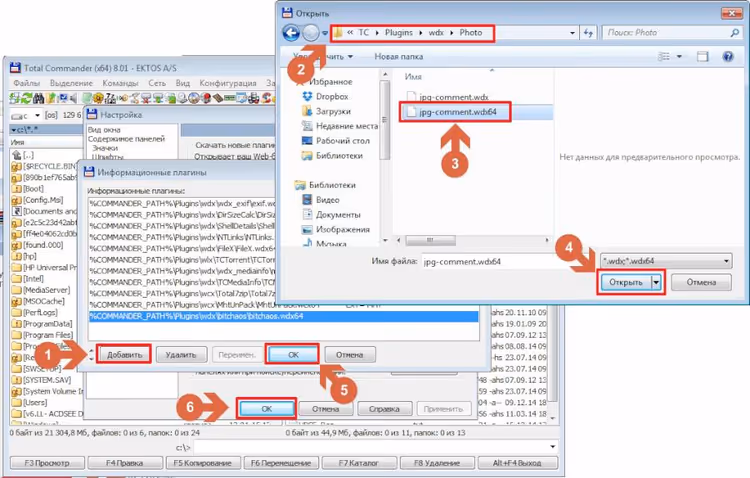Click the Back arrow in Открыть dialog
This screenshot has height=478, width=750.
click(291, 33)
